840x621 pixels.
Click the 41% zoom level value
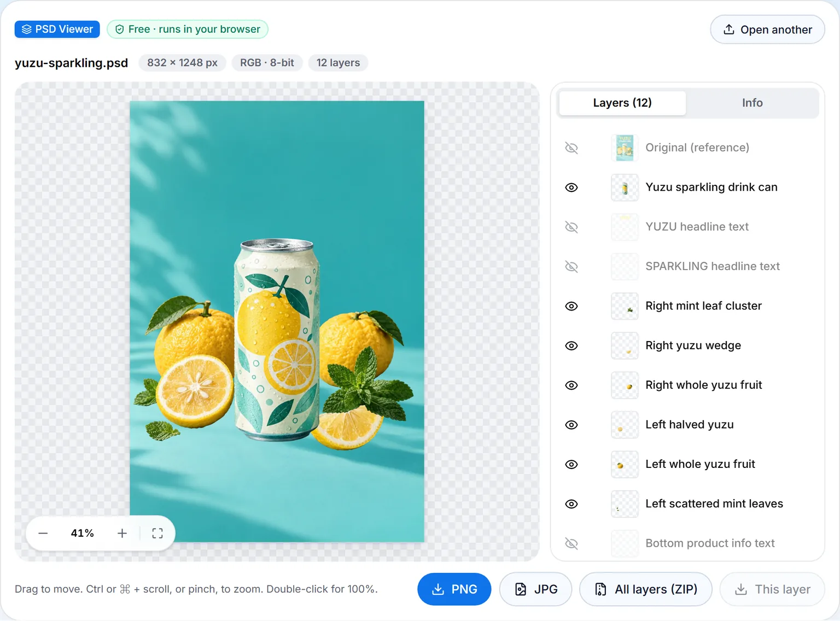tap(82, 533)
